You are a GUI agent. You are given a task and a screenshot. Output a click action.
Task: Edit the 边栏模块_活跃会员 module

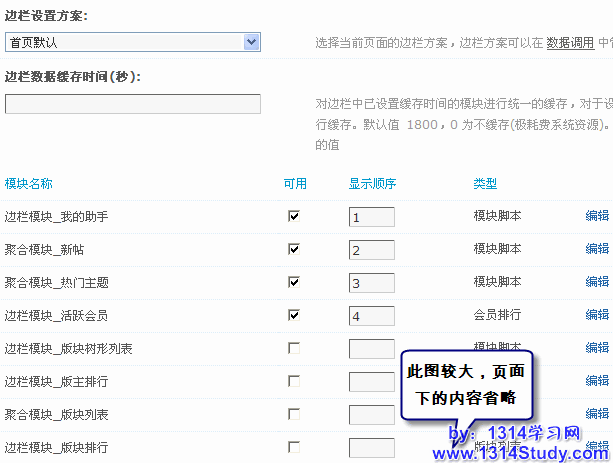[x=597, y=315]
